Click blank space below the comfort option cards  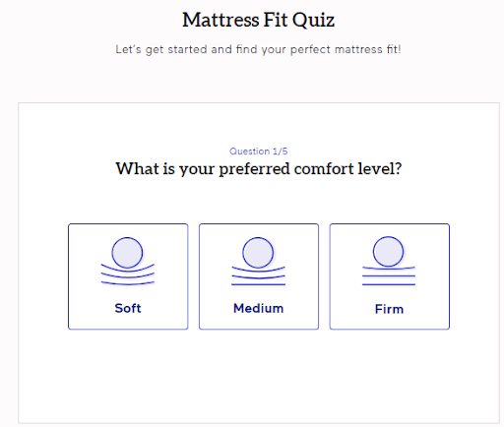point(259,376)
